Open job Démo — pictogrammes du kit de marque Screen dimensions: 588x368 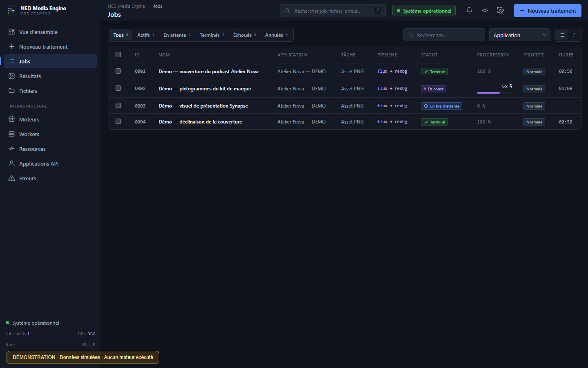[205, 89]
